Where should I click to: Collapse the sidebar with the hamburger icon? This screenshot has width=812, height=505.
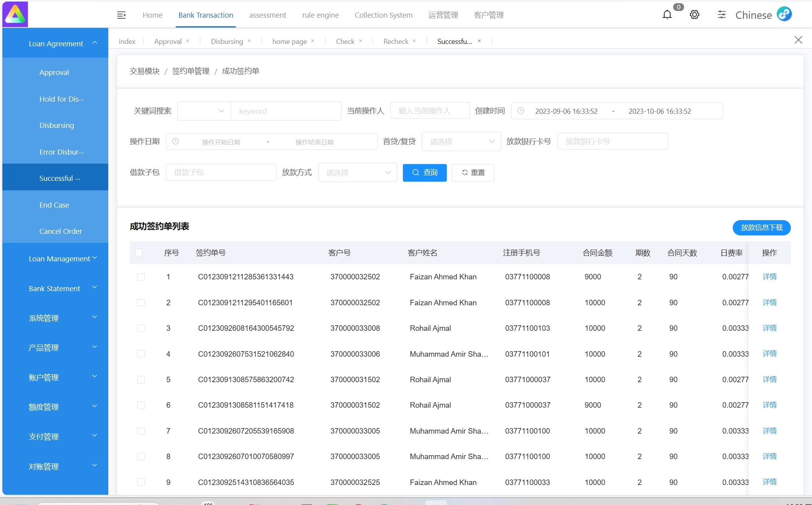point(121,15)
